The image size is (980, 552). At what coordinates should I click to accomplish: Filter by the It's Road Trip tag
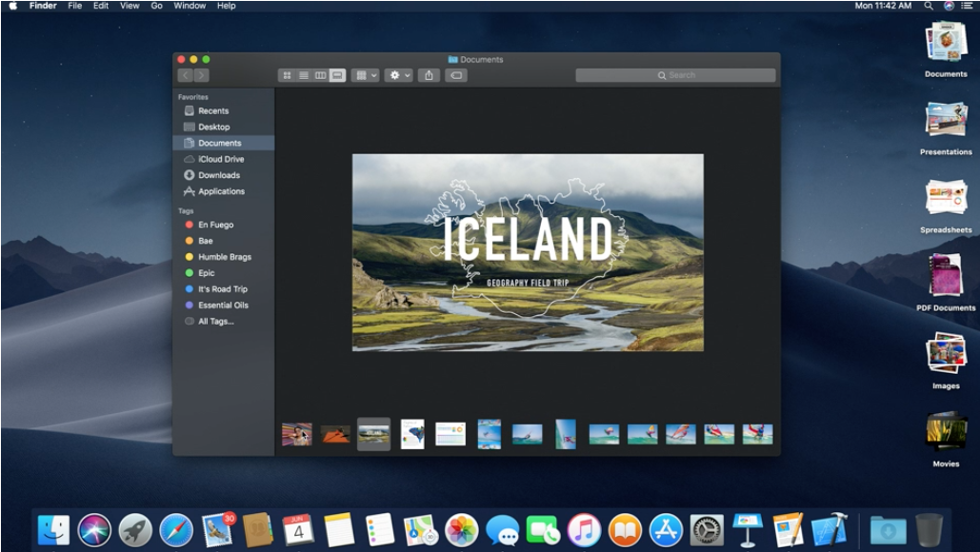coord(223,289)
